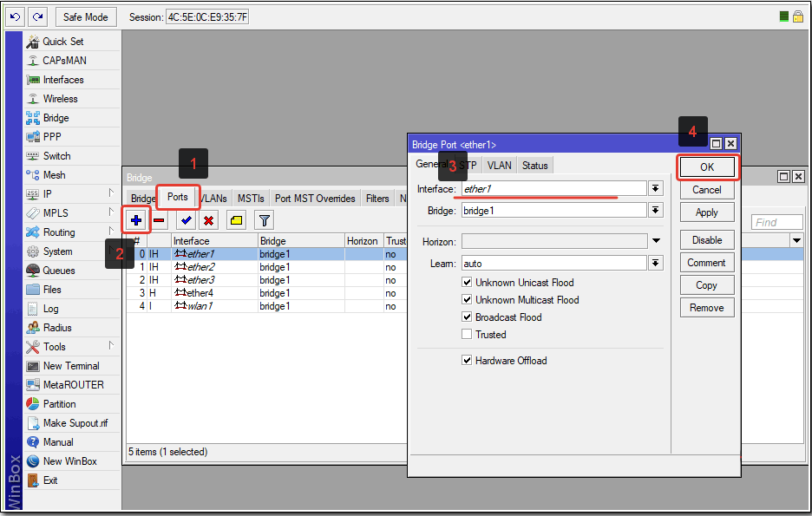
Task: Switch to the VLAN tab in dialog
Action: tap(499, 166)
